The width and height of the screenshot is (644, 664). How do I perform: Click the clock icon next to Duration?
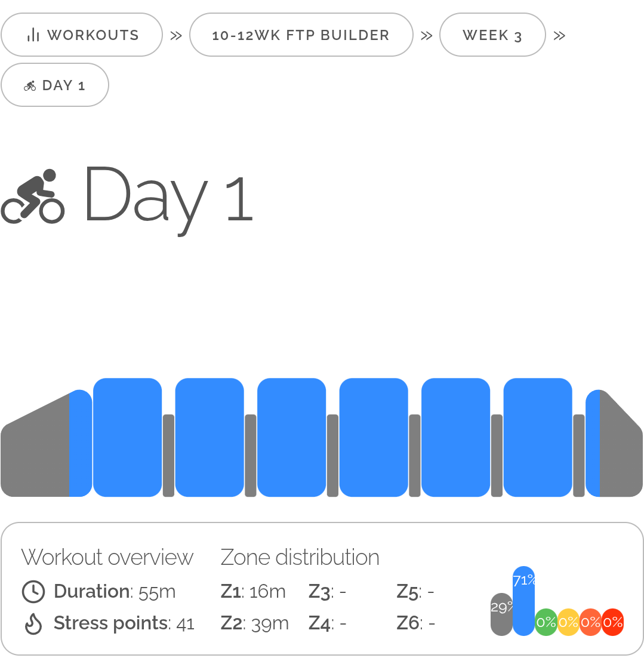click(x=33, y=592)
